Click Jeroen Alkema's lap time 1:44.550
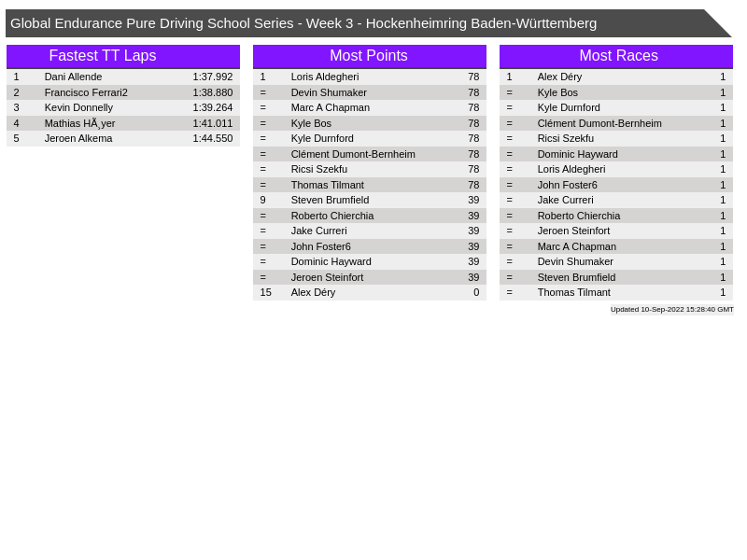This screenshot has width=747, height=560. click(212, 138)
